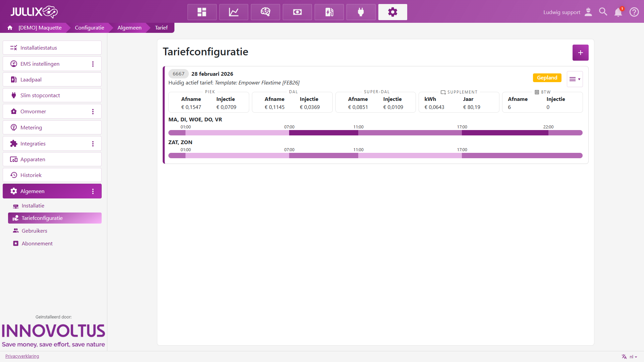Screen dimensions: 644x362
Task: Open the Privacyverklaring link
Action: 22,356
